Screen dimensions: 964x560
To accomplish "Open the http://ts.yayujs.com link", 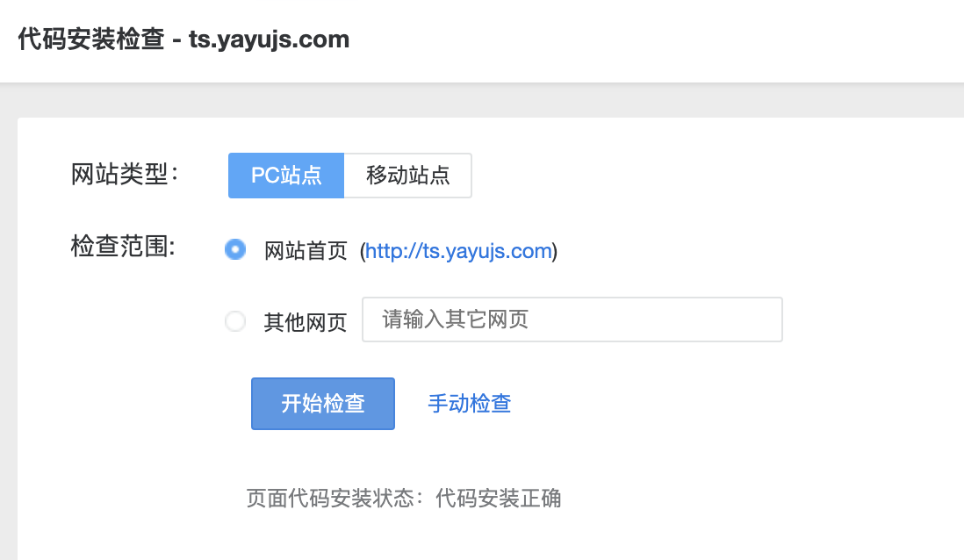I will 458,251.
